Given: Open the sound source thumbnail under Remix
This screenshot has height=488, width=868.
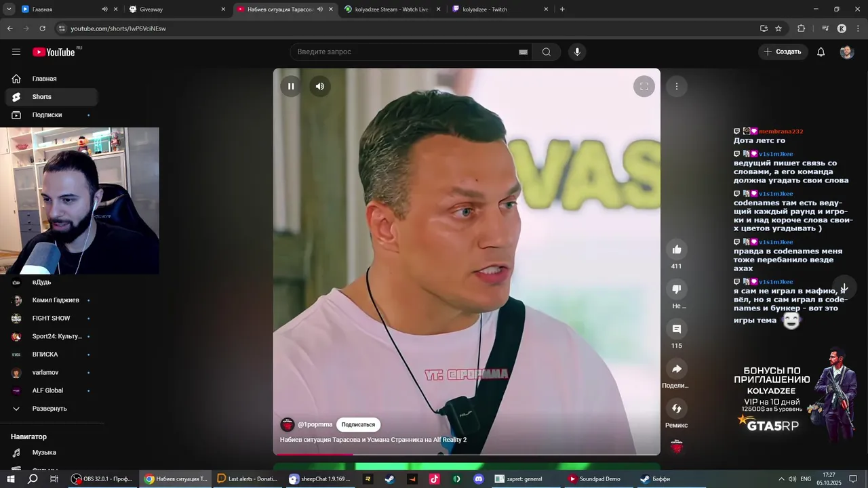Looking at the screenshot, I should click(676, 446).
